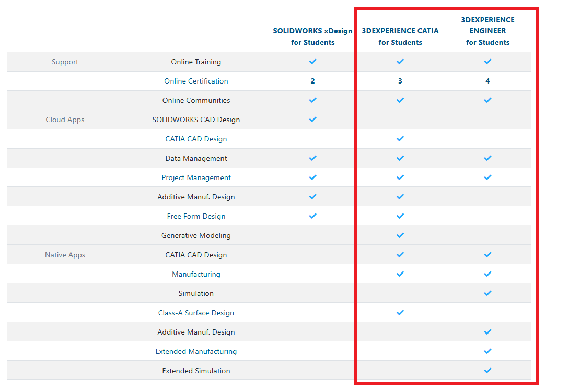Click the certification count 4 under ENGINEER
Viewport: 569px width, 392px height.
click(x=487, y=81)
